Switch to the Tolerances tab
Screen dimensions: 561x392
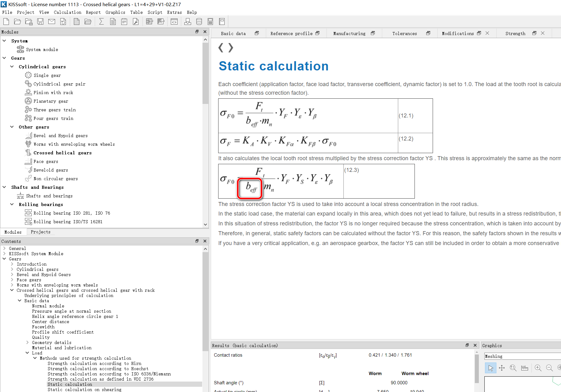[x=404, y=34]
